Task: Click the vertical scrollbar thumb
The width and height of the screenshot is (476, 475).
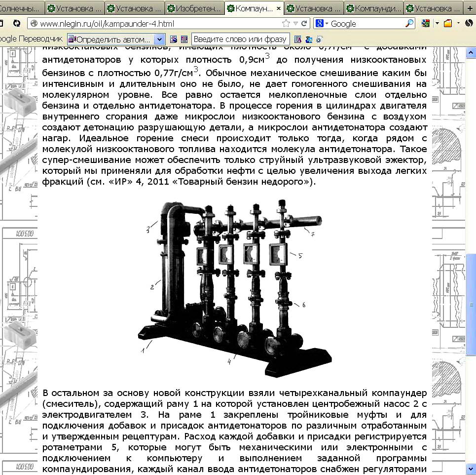Action: [471, 305]
